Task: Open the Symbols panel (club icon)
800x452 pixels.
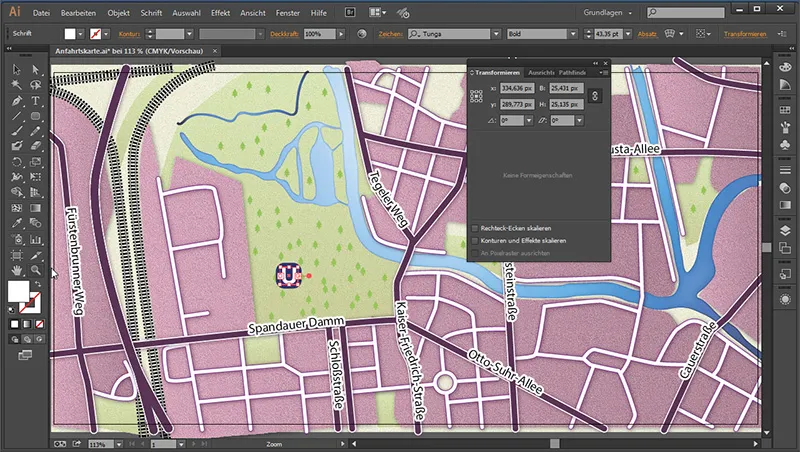Action: 785,145
